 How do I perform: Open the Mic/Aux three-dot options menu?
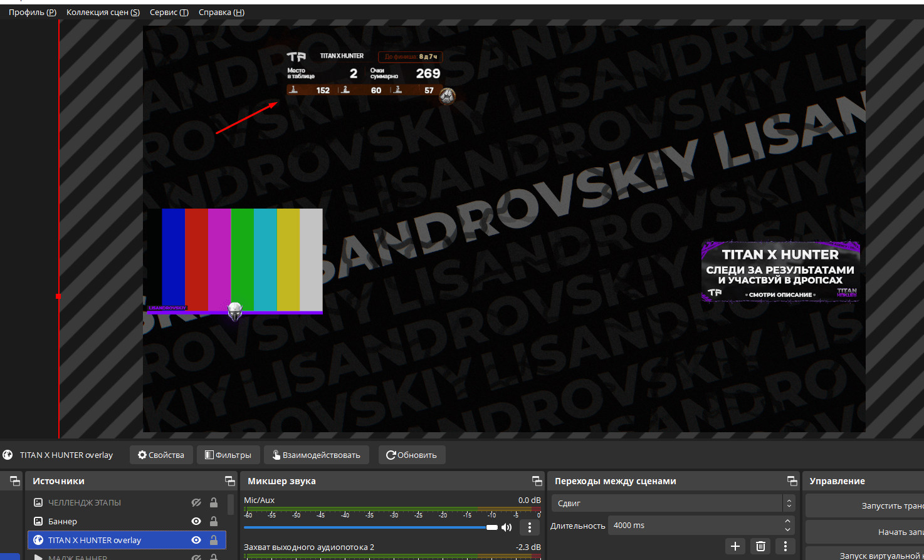[530, 527]
